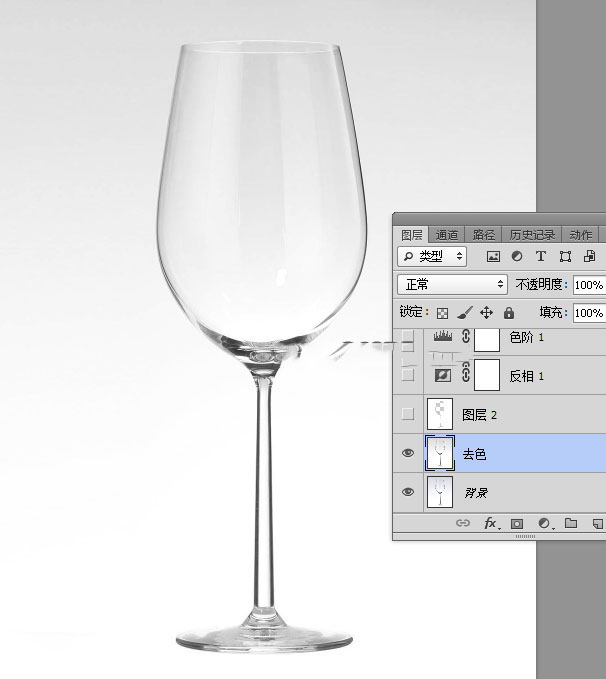Filter layers by type (T) icon

point(541,256)
